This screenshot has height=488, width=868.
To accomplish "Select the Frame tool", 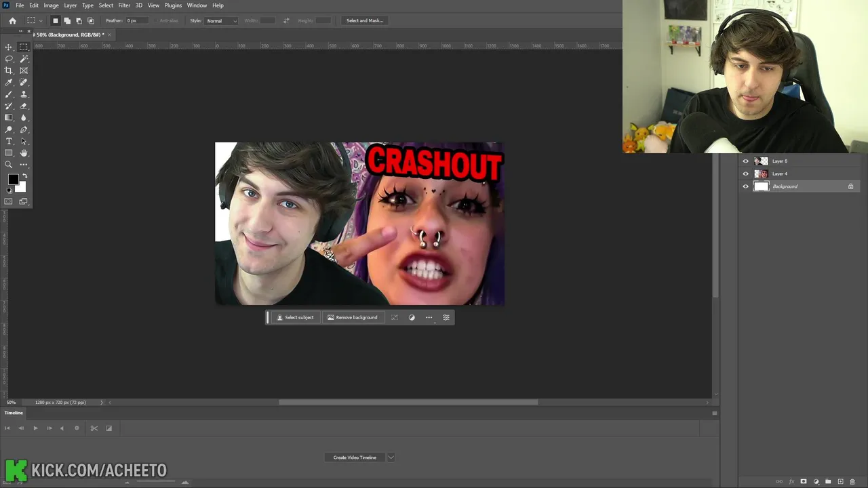I will pos(24,70).
